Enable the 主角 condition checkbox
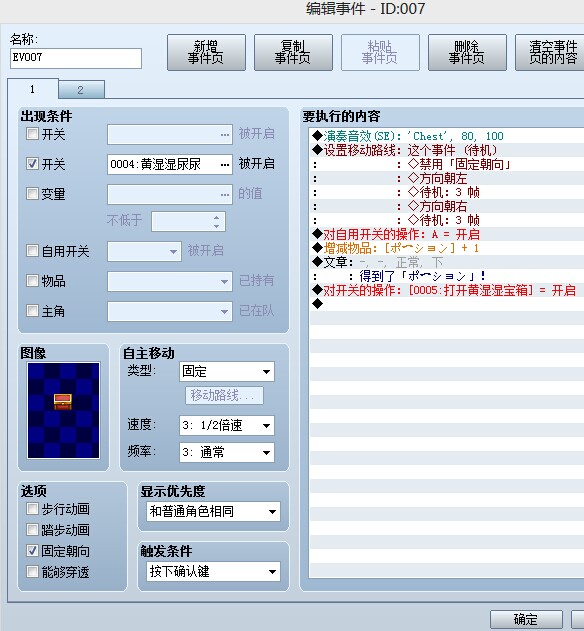 click(x=32, y=311)
